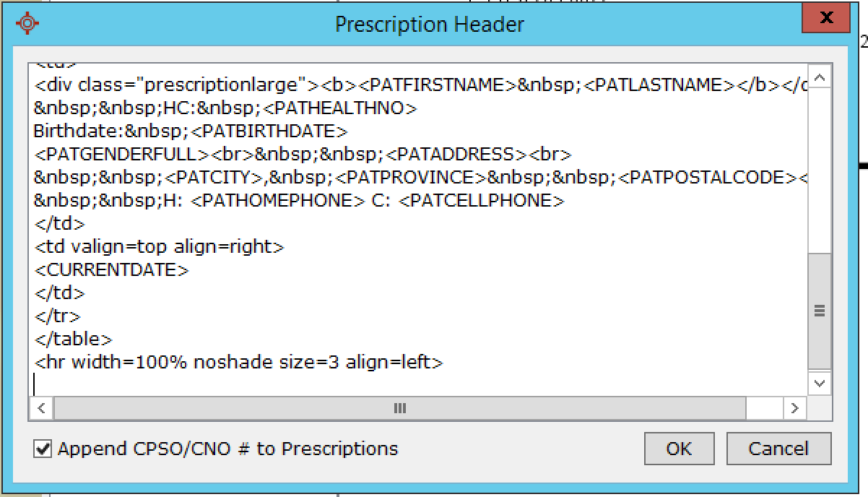868x497 pixels.
Task: Click the vertical scrollbar up arrow
Action: click(x=820, y=77)
